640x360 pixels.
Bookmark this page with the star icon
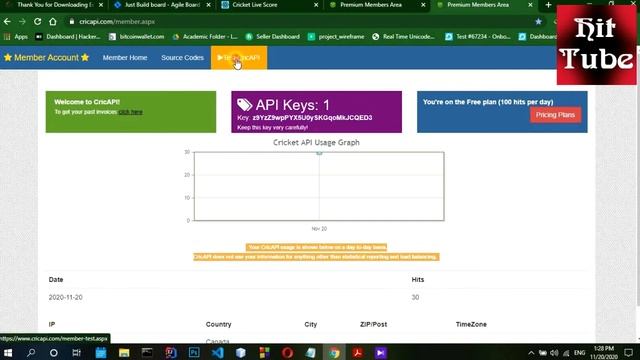[538, 22]
